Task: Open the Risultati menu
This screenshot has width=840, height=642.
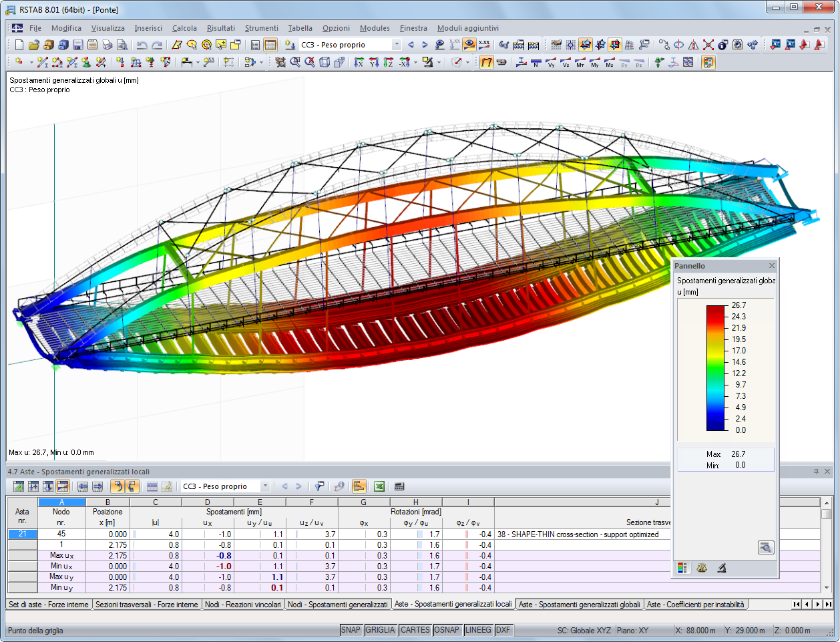Action: coord(220,28)
